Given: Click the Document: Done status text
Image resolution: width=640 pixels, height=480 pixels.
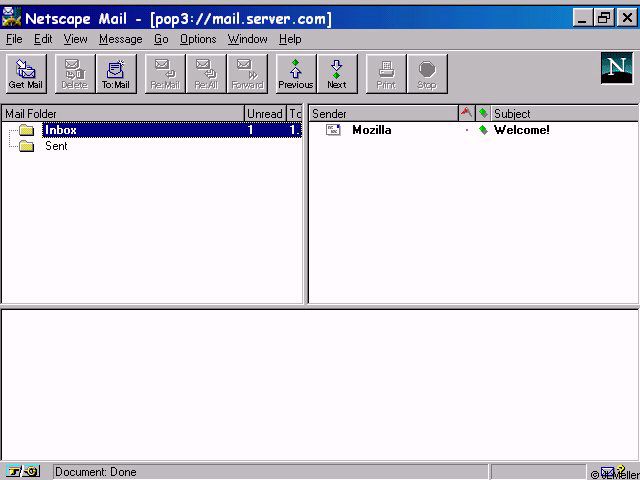Looking at the screenshot, I should [x=96, y=472].
